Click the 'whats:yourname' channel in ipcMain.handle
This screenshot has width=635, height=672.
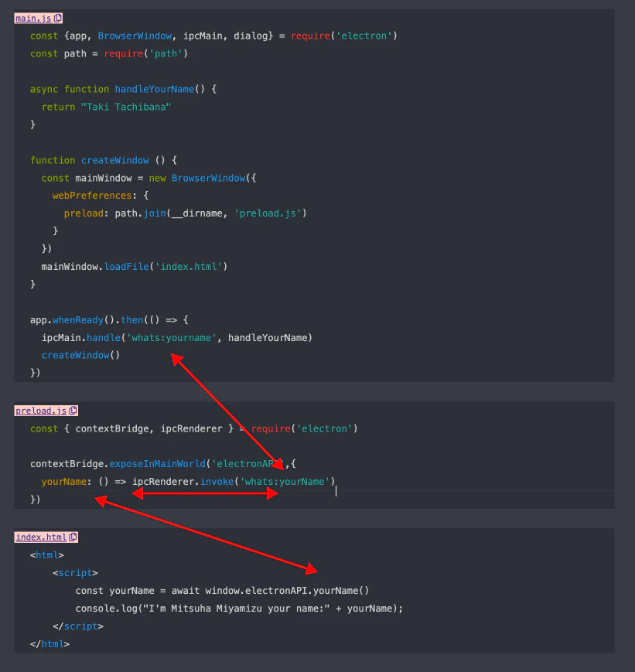[172, 338]
